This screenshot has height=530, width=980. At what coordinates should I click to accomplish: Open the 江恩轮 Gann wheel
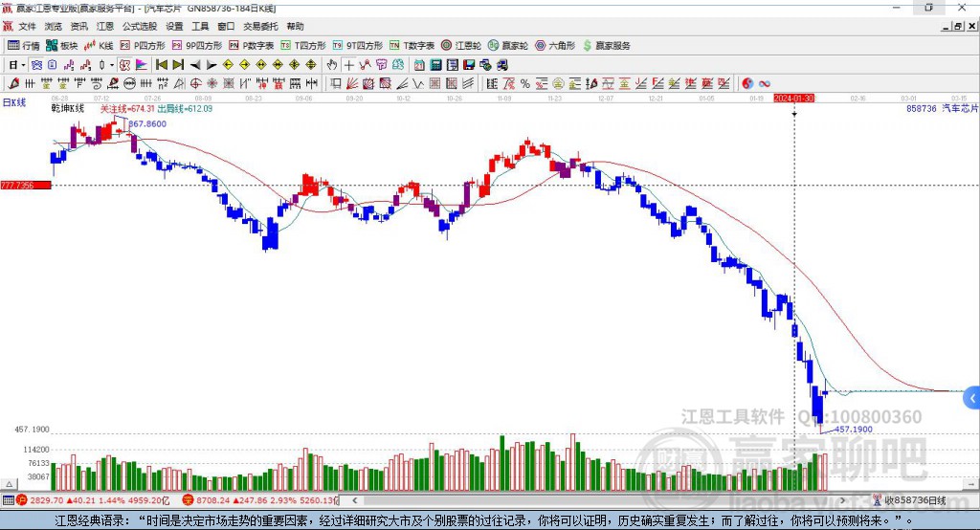(x=461, y=46)
